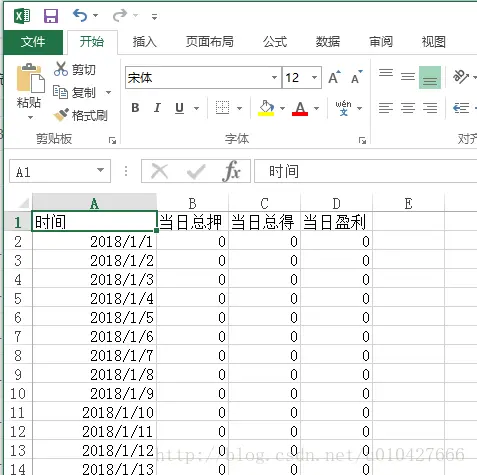
Task: Click the text orientation icon
Action: (461, 77)
